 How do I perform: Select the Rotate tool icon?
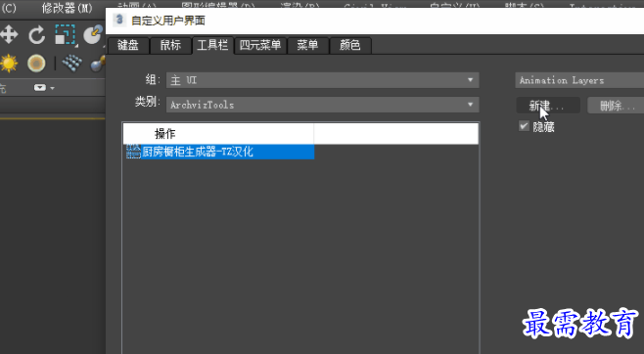click(37, 35)
